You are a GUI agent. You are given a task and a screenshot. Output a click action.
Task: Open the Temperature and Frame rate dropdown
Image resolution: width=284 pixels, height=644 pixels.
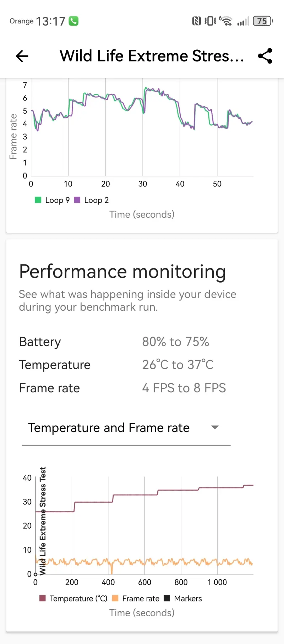click(x=109, y=428)
